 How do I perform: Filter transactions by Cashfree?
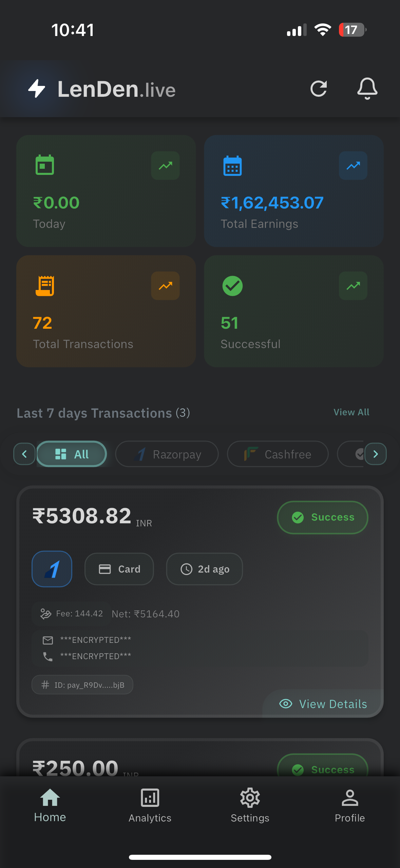[x=278, y=454]
